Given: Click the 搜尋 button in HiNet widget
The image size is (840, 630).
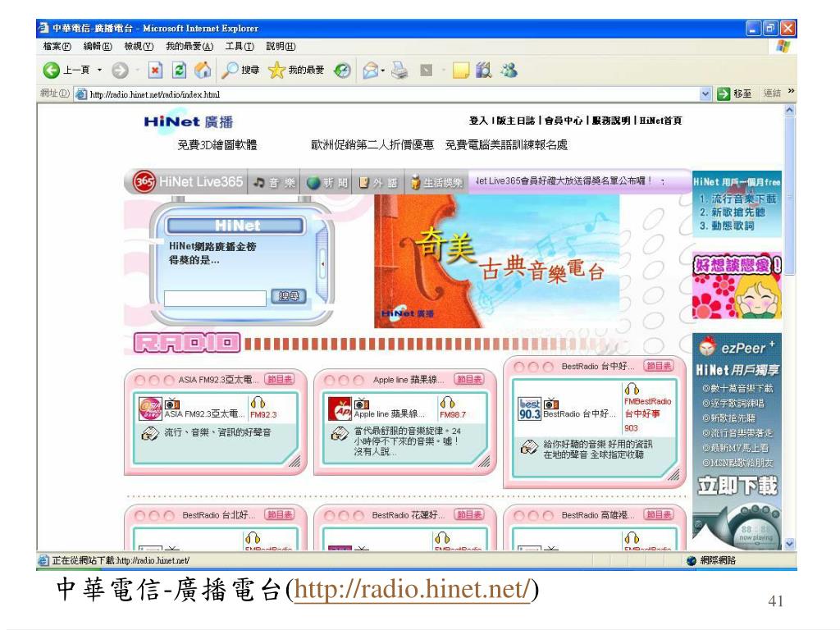Looking at the screenshot, I should point(289,295).
